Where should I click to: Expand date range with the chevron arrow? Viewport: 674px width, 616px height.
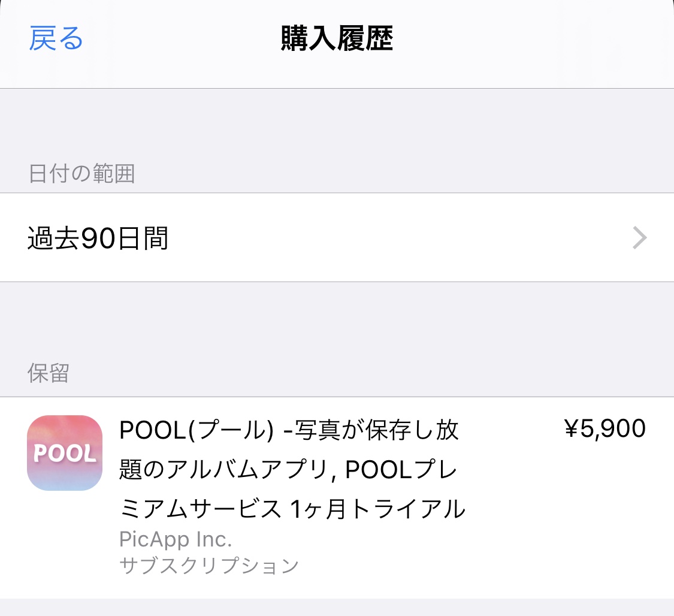[640, 238]
